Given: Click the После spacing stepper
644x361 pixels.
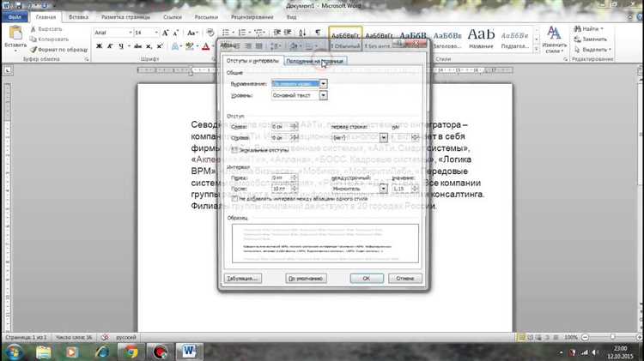Looking at the screenshot, I should point(294,189).
